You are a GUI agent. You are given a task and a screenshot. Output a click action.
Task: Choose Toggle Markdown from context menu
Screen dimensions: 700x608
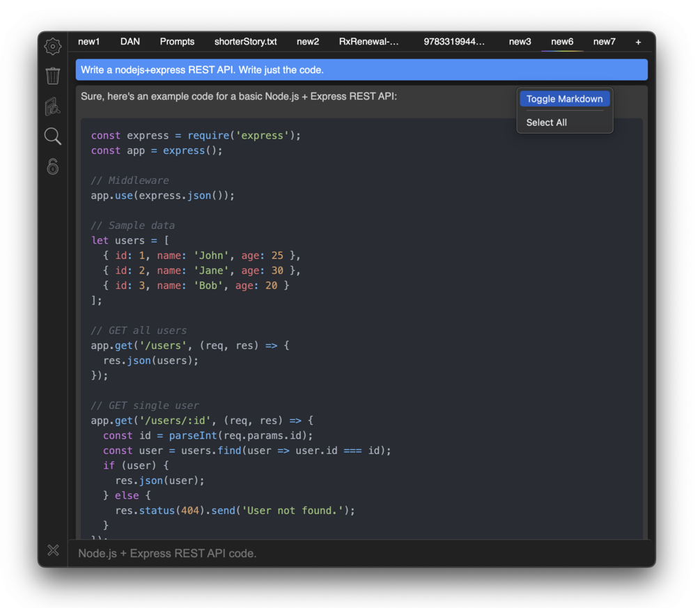tap(565, 99)
